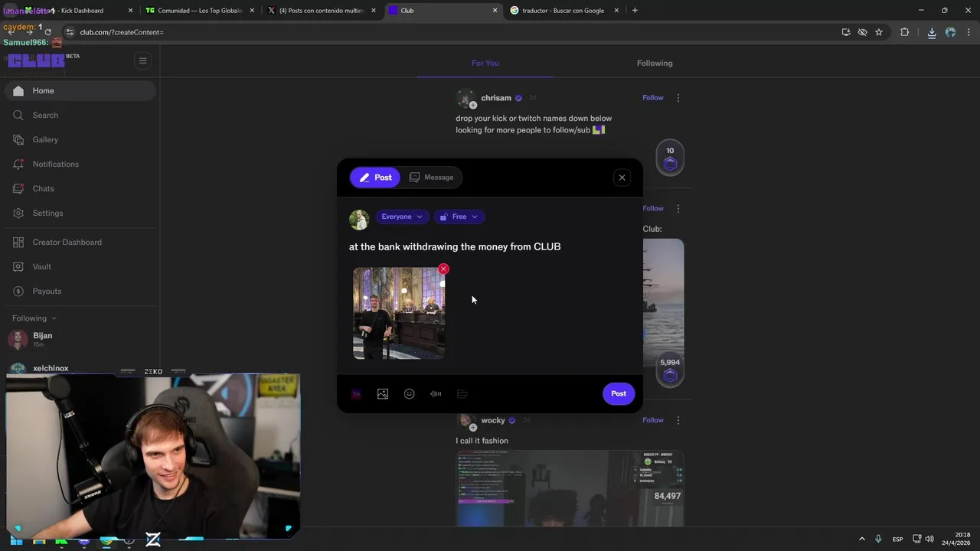Open the Everyone audience dropdown

pos(402,217)
